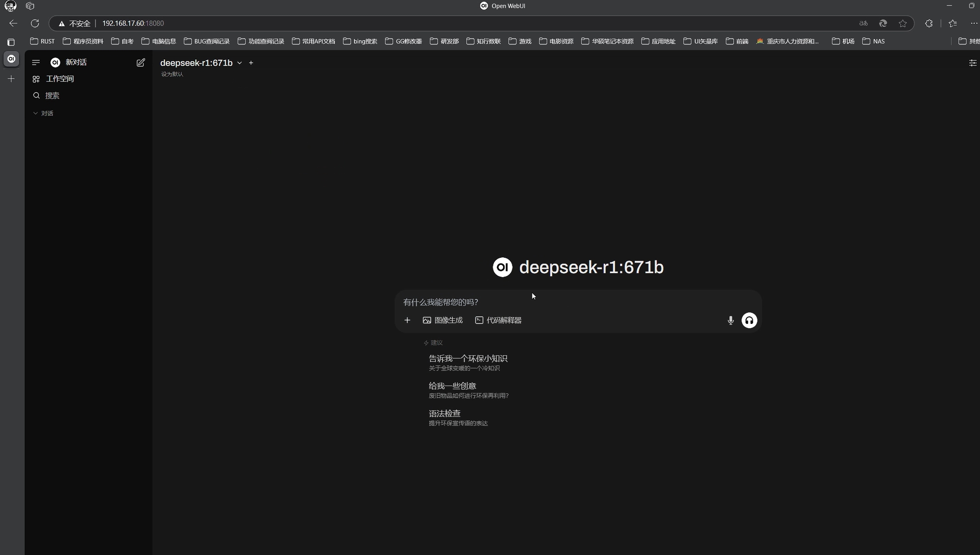Screen dimensions: 980x555
Task: Click the microphone voice input icon
Action: coord(731,320)
